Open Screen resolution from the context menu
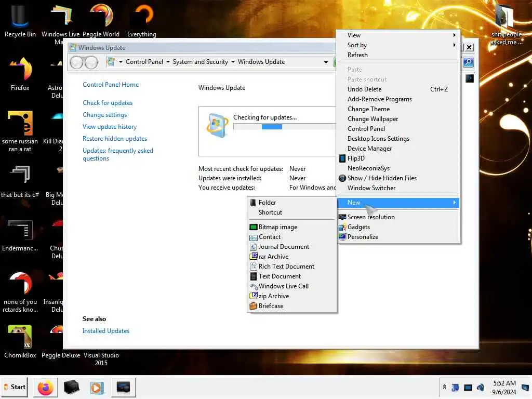Viewport: 532px width, 399px height. tap(398, 217)
